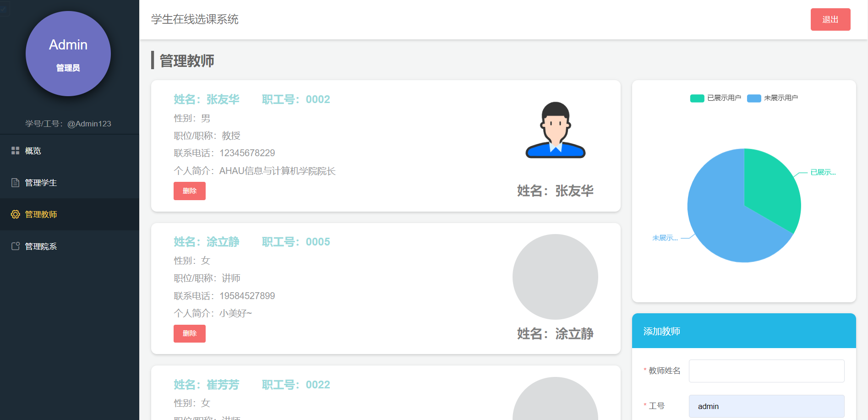This screenshot has height=420, width=868.
Task: Click the 添加教师 panel header
Action: [x=744, y=331]
